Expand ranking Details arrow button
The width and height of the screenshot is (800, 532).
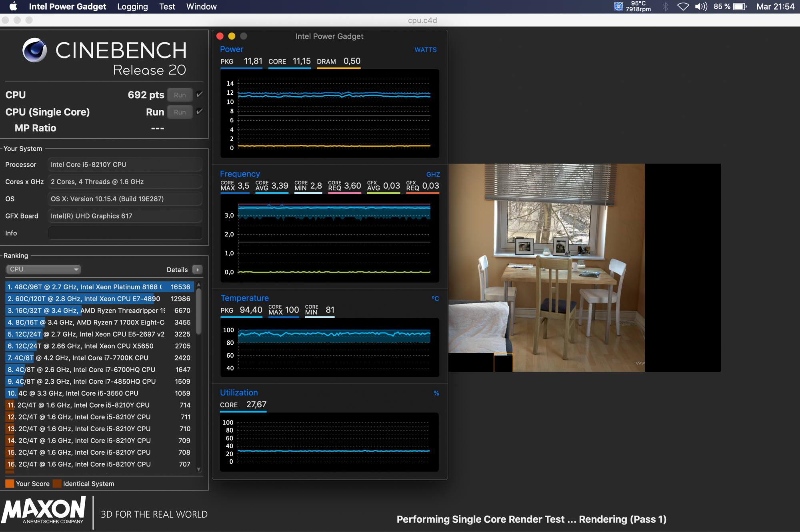[x=198, y=270]
